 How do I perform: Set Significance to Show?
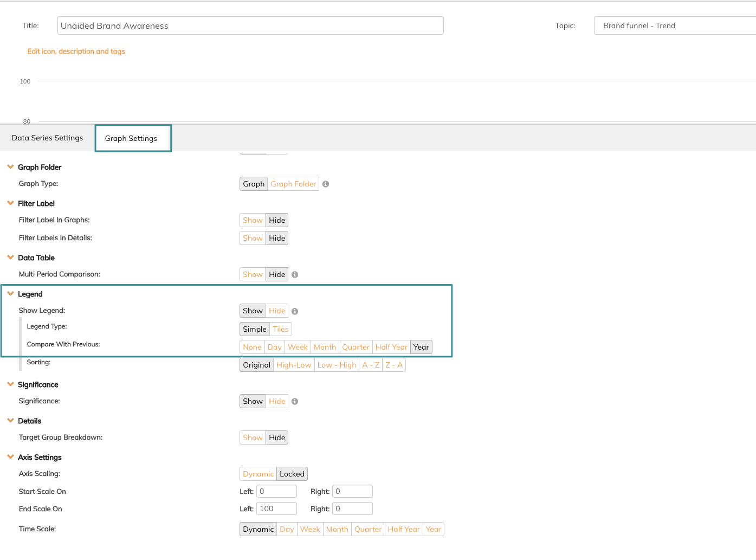pos(253,401)
